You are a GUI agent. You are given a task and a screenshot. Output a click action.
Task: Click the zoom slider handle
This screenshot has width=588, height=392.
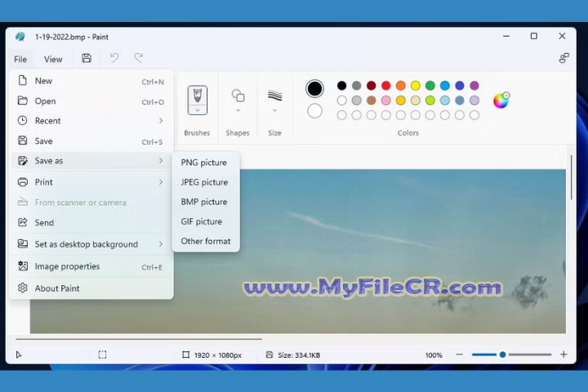(x=502, y=354)
